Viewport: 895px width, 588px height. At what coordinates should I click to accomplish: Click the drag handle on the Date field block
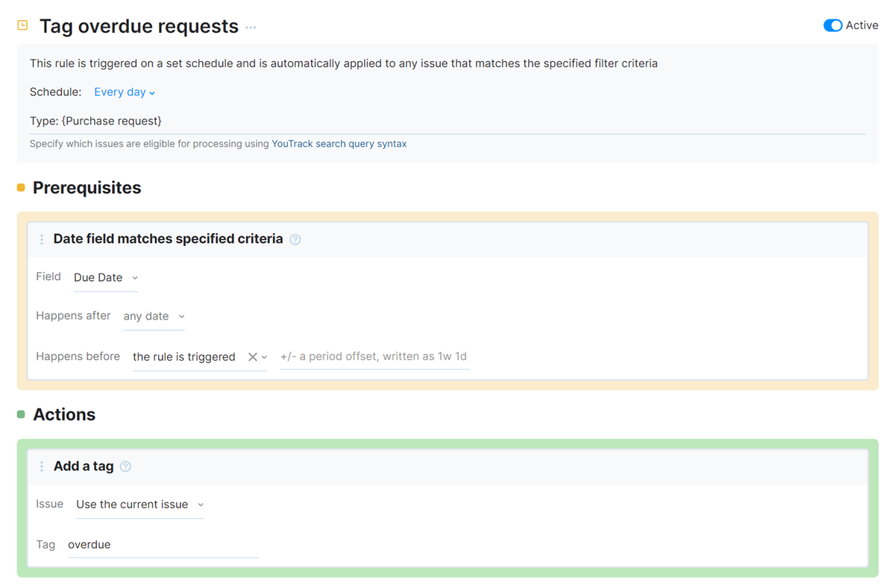[x=43, y=239]
